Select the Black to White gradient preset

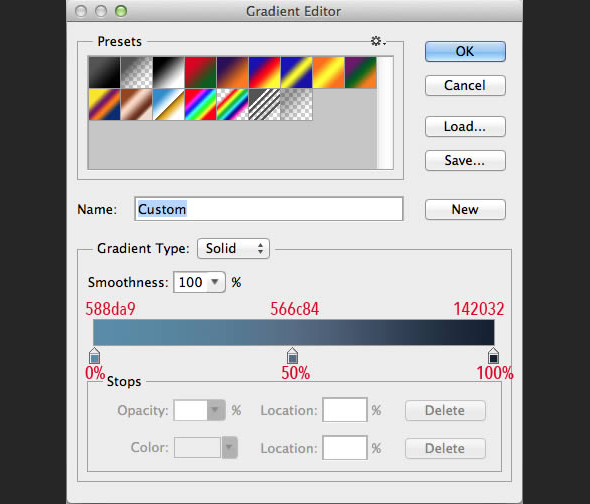[169, 72]
